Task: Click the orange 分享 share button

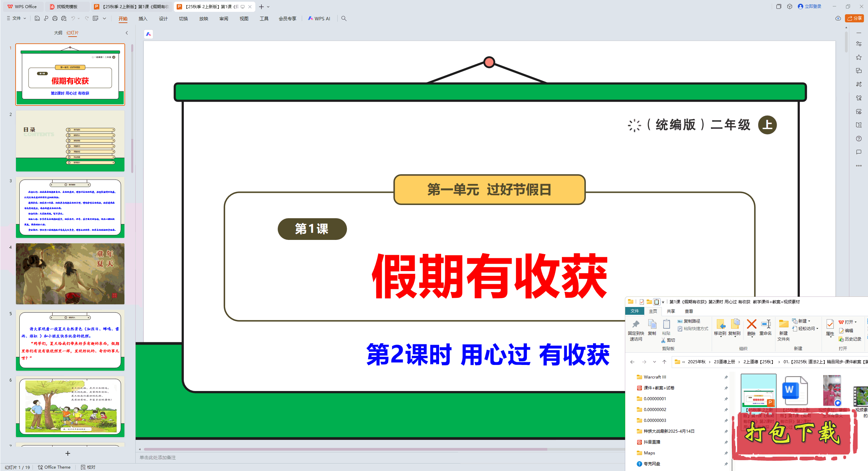Action: 854,18
